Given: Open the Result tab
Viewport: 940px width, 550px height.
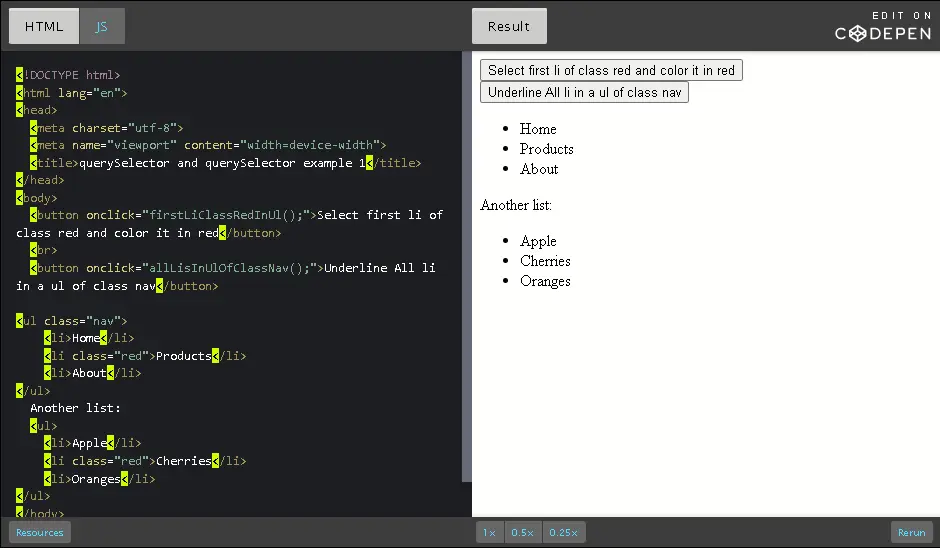Looking at the screenshot, I should click(x=509, y=26).
